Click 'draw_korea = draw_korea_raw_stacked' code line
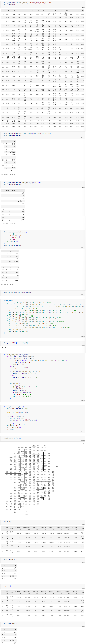The width and height of the screenshot is (86, 644). pyautogui.click(x=17, y=292)
